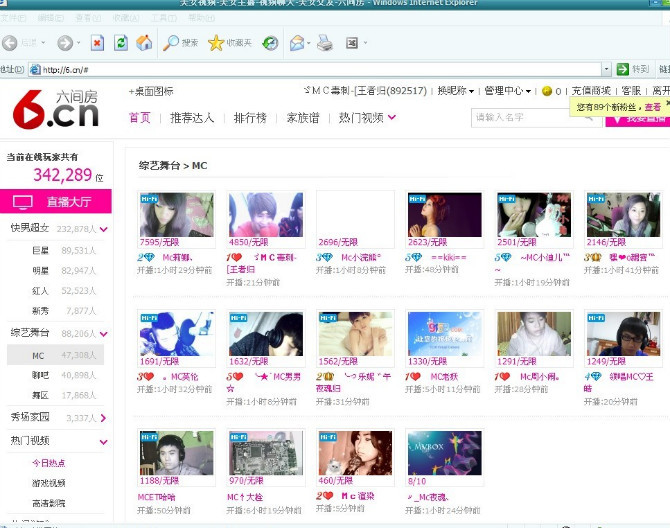Open the Back button history dropdown
This screenshot has width=670, height=528.
pos(43,43)
